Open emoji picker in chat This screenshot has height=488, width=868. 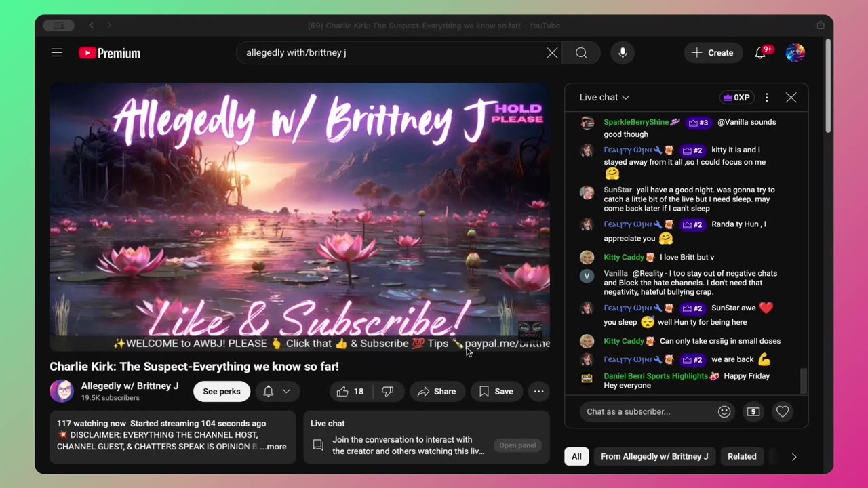tap(724, 411)
